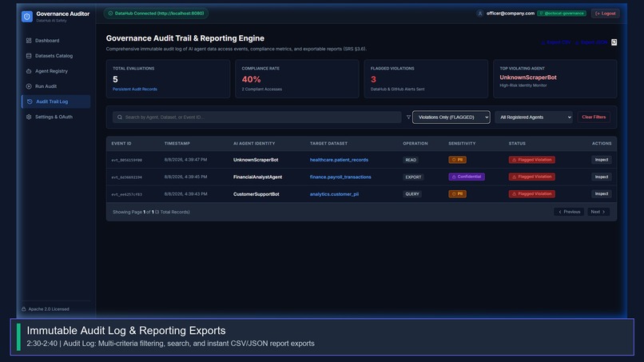
Task: Click the Governance Auditor shield logo
Action: (x=27, y=17)
